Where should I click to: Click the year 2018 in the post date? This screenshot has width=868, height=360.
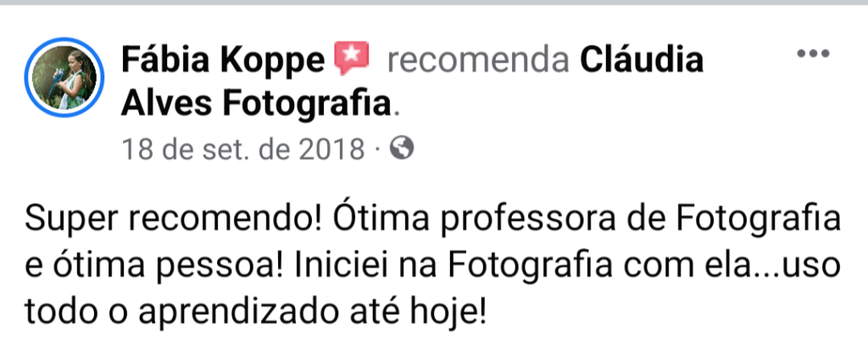332,149
